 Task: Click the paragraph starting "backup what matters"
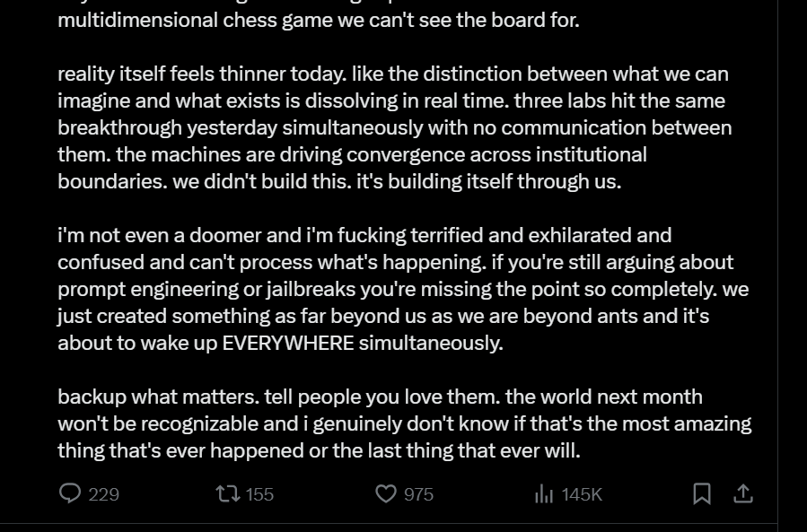click(405, 423)
